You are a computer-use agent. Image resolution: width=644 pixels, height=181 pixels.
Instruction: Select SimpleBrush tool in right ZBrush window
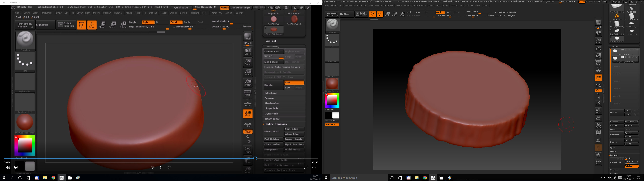tap(617, 17)
